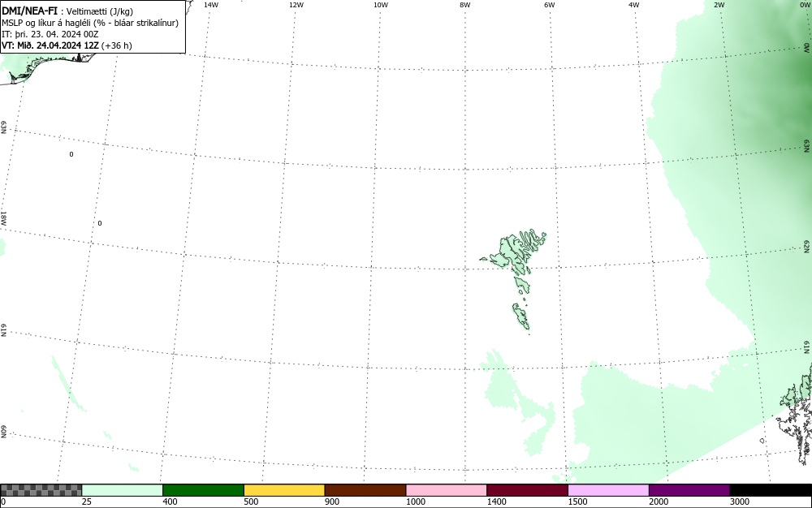Screen dimensions: 812x508
Task: Click the black above-3000 legend swatch
Action: [x=771, y=490]
